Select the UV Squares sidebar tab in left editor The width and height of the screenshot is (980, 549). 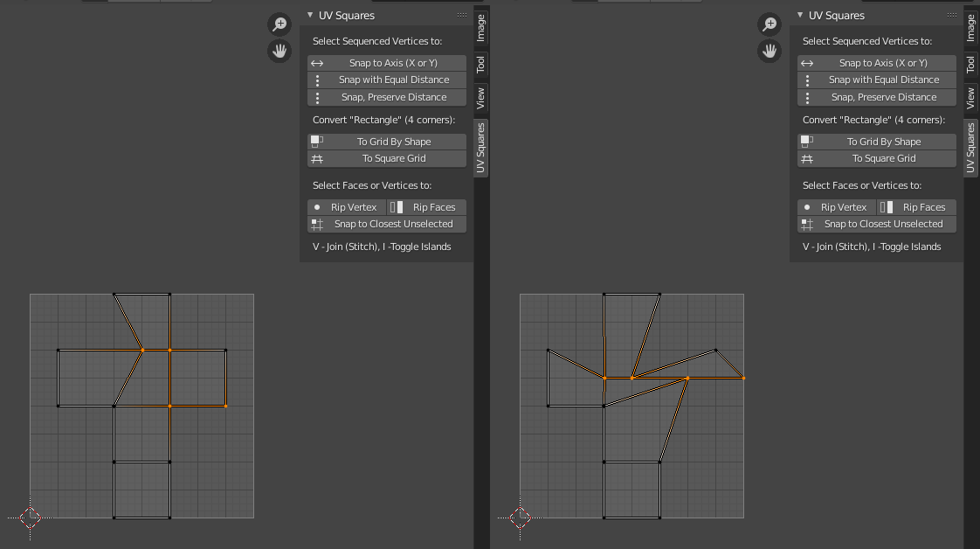pos(480,149)
